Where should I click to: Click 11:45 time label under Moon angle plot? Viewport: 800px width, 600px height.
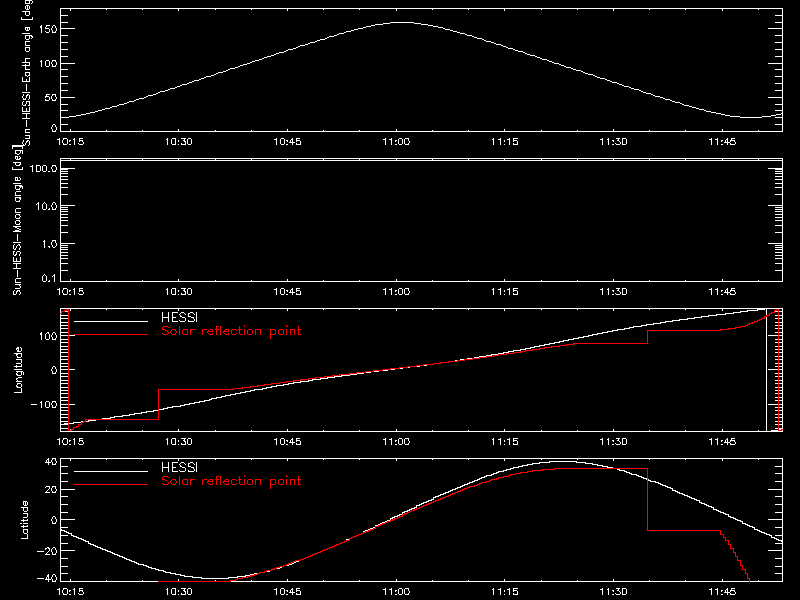[722, 291]
